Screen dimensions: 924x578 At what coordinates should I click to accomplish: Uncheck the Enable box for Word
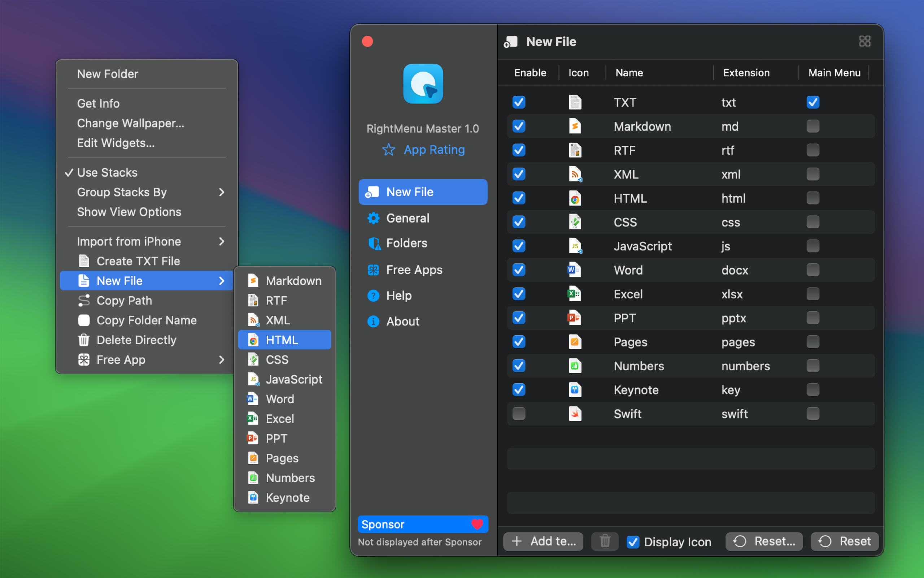pyautogui.click(x=519, y=270)
